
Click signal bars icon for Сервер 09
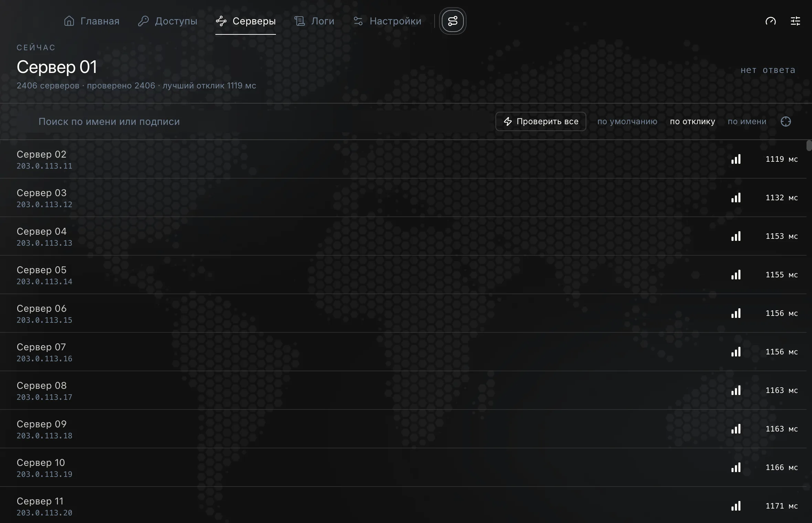point(736,429)
